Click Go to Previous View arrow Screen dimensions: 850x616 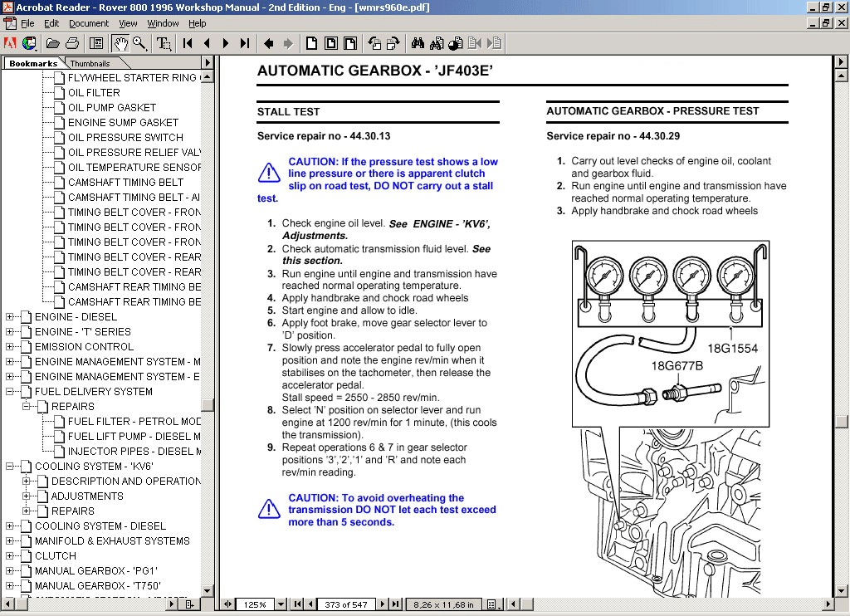click(x=268, y=43)
